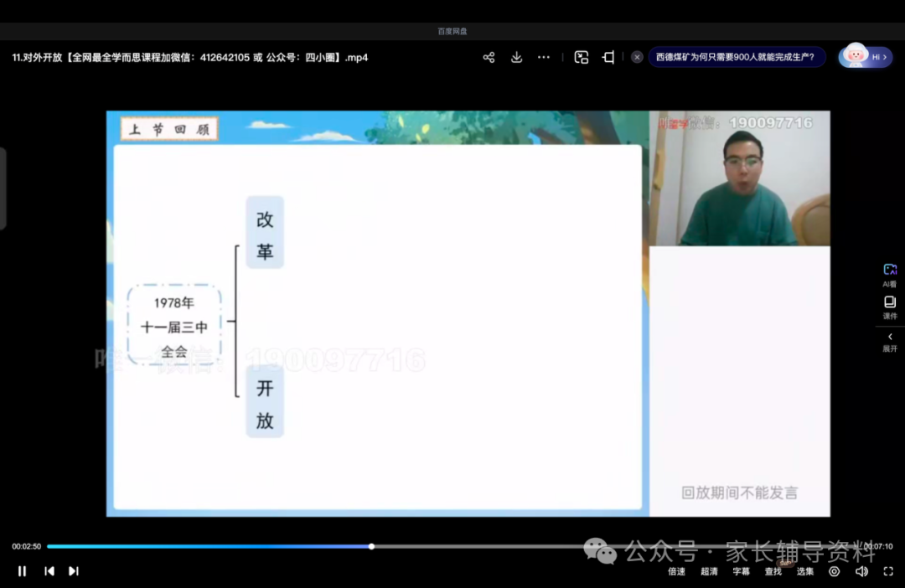Open the three-dots more options menu

click(544, 57)
